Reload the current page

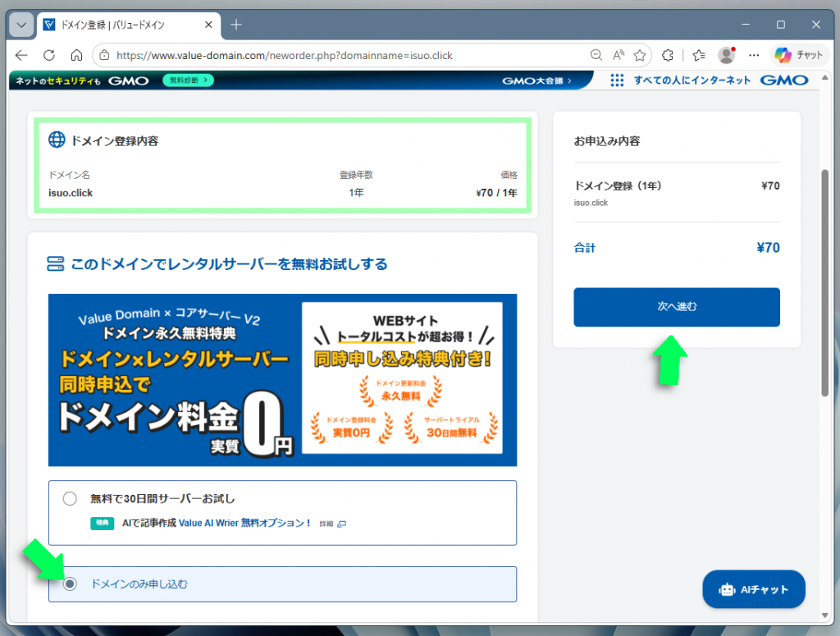49,55
